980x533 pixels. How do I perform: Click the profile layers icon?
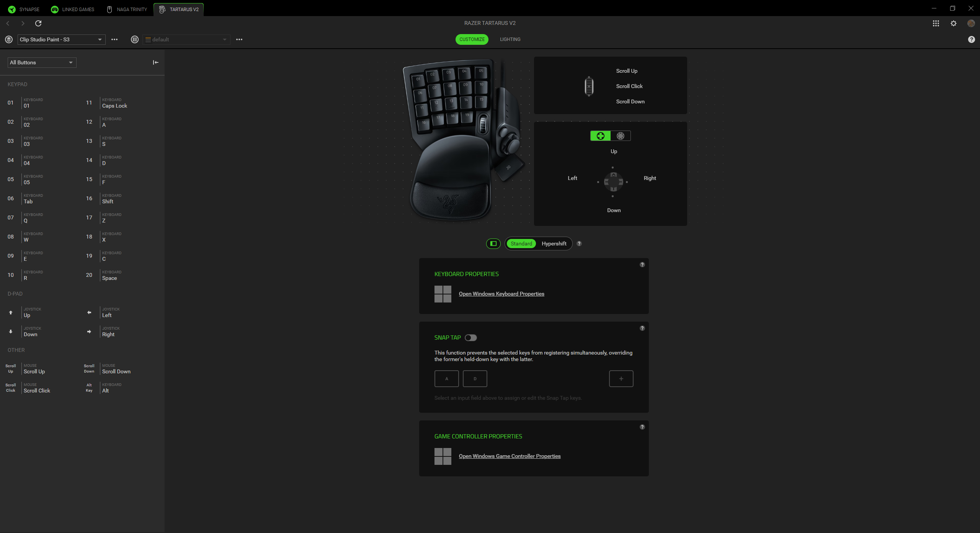click(x=9, y=39)
